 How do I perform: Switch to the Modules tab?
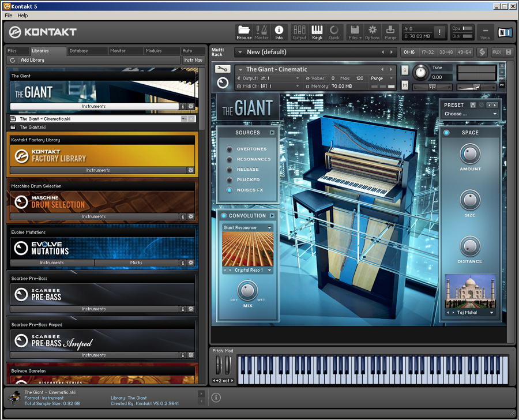click(162, 51)
